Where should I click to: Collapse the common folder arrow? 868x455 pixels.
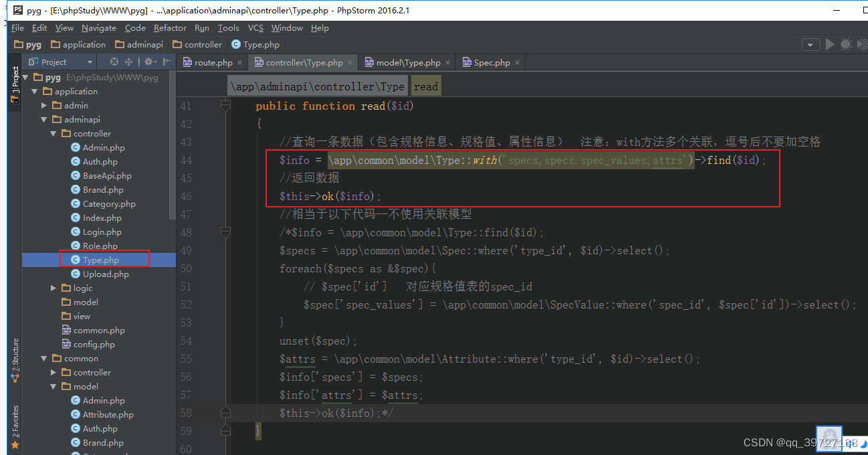point(43,359)
